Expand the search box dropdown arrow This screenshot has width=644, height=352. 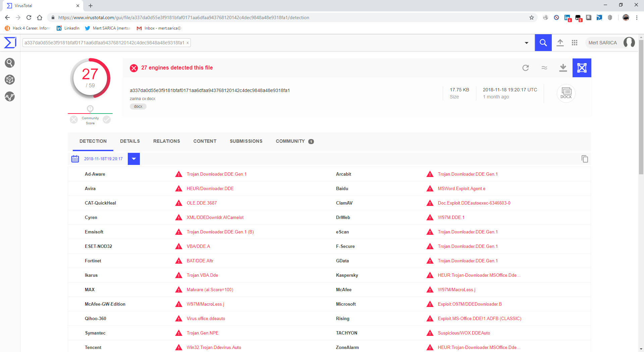coord(527,43)
